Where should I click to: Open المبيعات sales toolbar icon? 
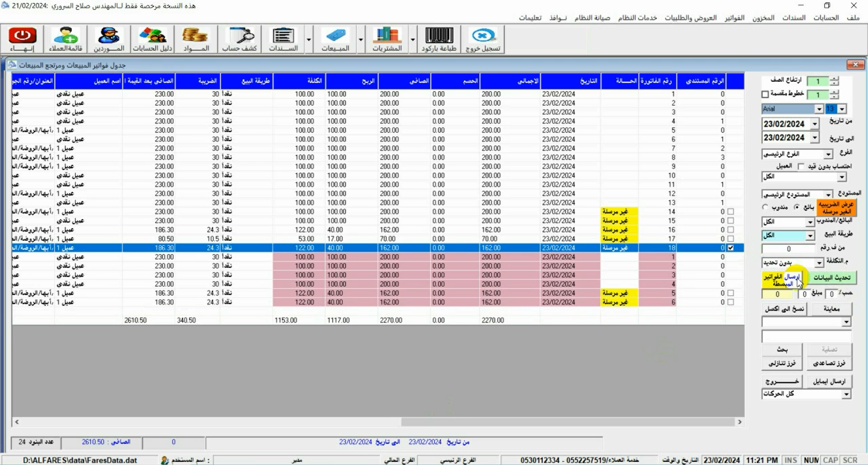tap(335, 39)
